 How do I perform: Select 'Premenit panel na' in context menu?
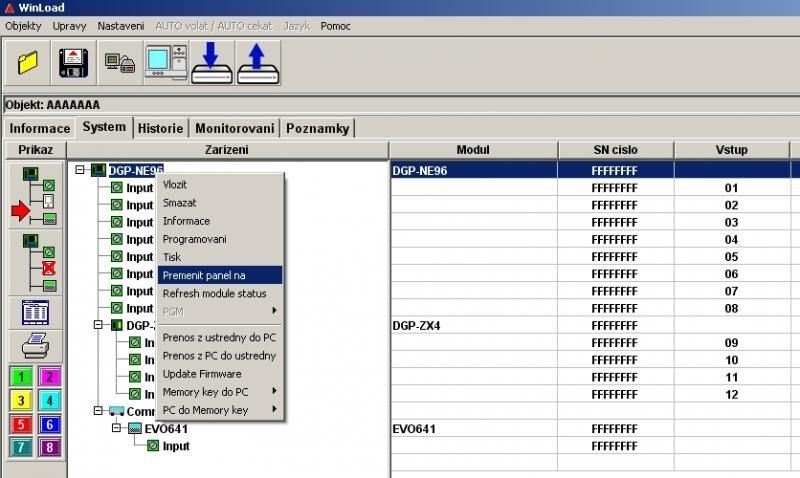point(220,275)
